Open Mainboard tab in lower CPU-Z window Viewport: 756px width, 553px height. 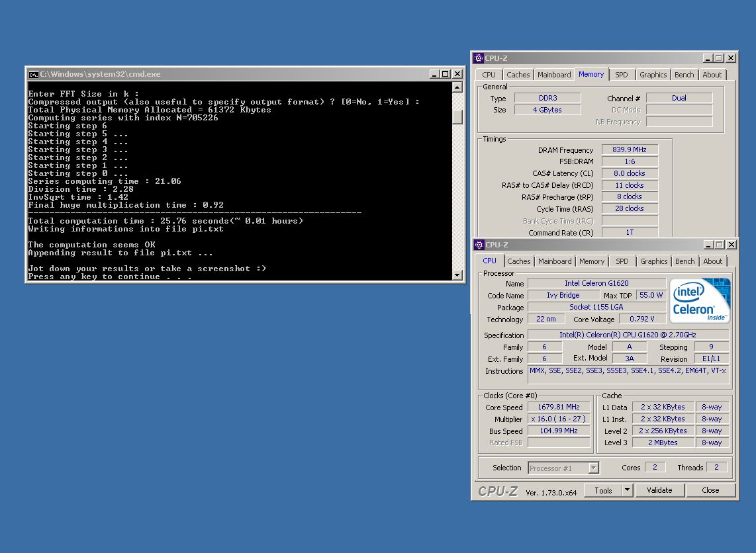555,261
